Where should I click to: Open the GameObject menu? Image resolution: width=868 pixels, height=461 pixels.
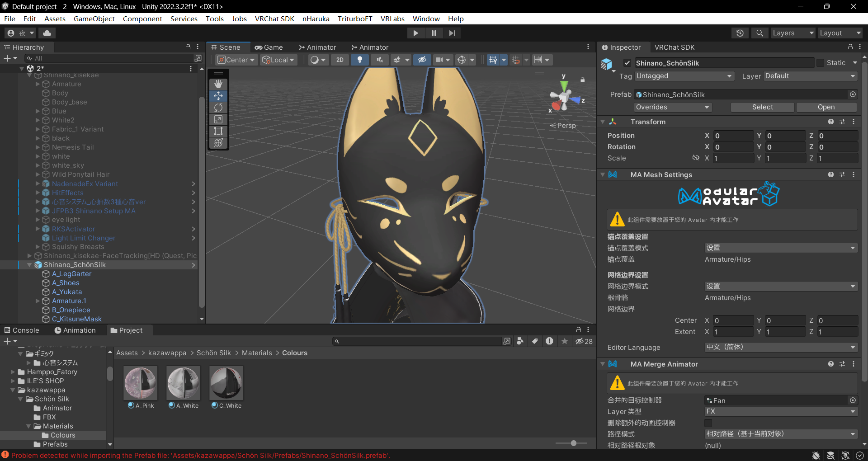94,19
